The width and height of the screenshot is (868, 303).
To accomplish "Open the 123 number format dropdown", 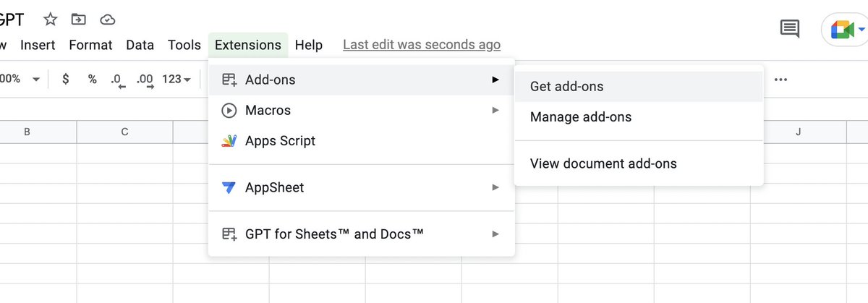I will click(x=176, y=79).
